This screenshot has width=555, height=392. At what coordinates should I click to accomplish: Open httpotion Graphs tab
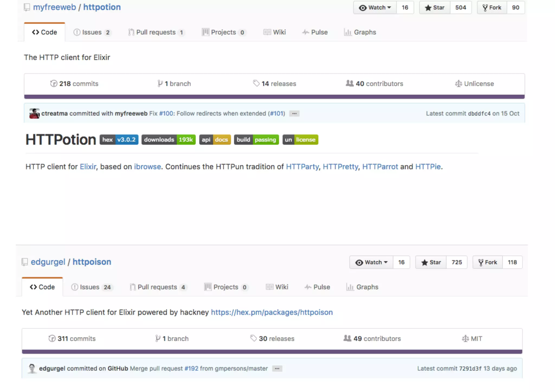point(360,32)
